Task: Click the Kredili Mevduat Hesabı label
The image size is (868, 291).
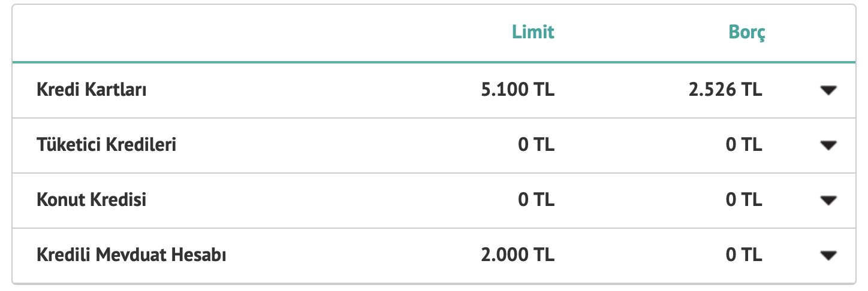Action: [x=131, y=256]
